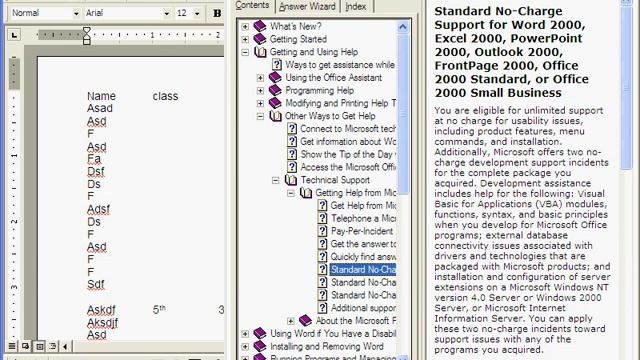This screenshot has width=640, height=360.
Task: Collapse Other Ways to Get Help node
Action: pos(260,116)
